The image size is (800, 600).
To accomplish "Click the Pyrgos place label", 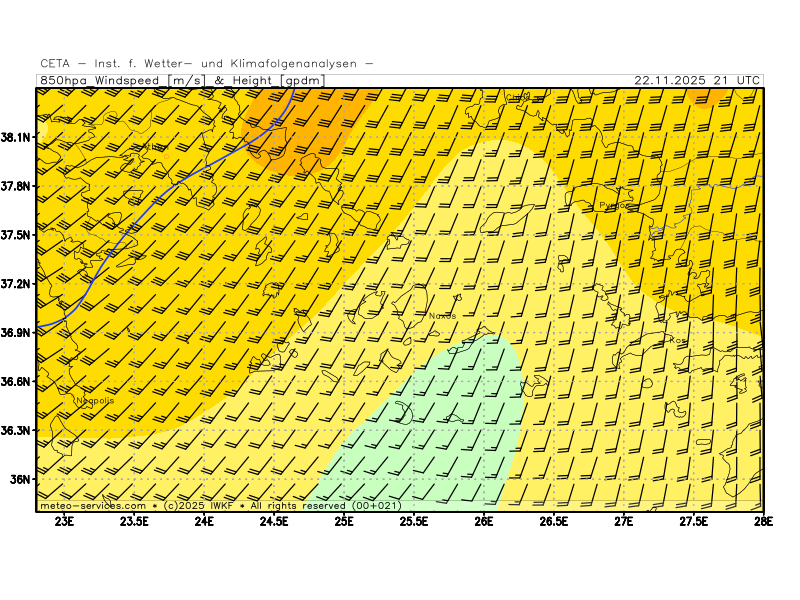I will (x=614, y=205).
